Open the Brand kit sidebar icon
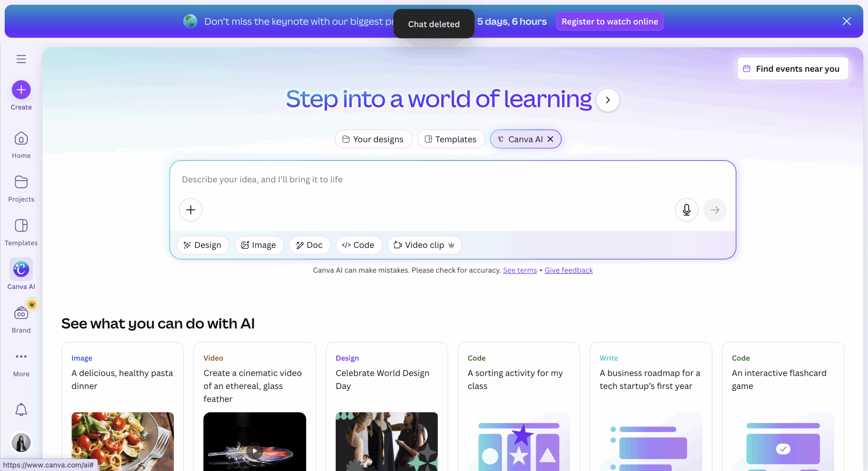 [21, 319]
